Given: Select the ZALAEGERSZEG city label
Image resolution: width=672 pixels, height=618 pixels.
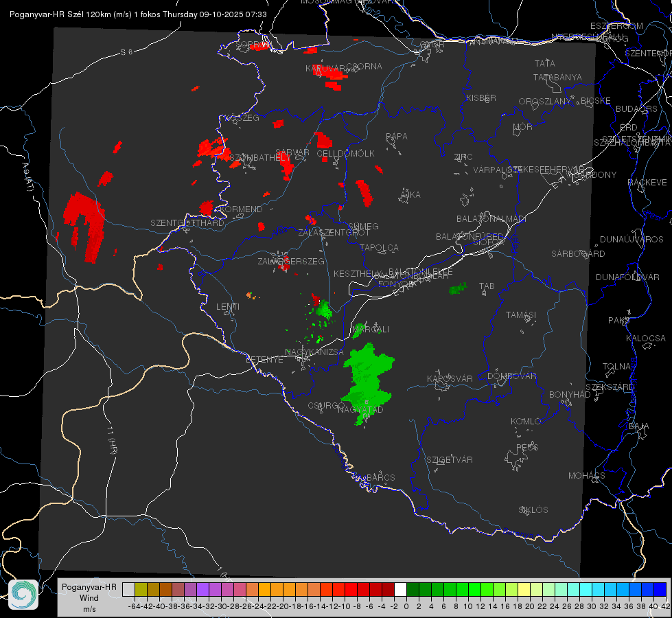Looking at the screenshot, I should coord(290,261).
